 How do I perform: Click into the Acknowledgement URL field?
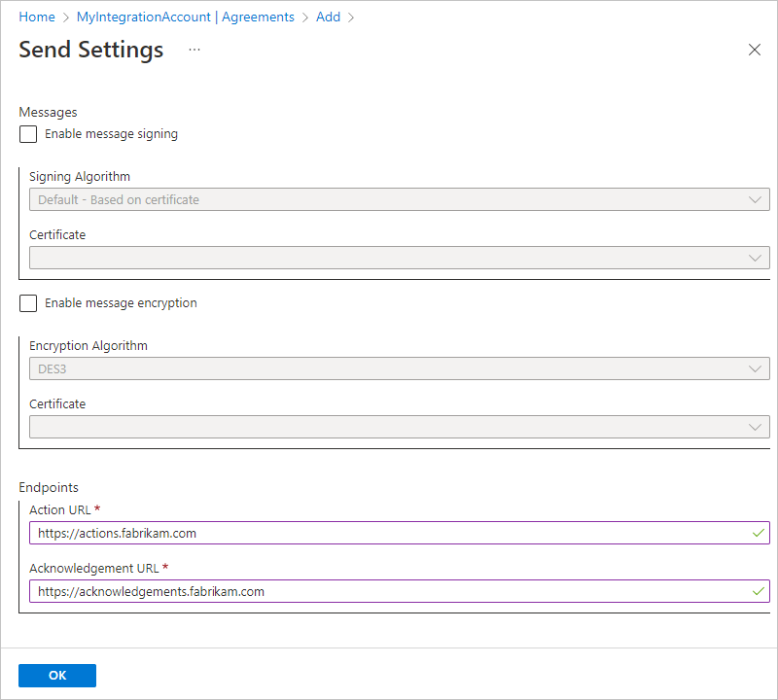[x=389, y=591]
